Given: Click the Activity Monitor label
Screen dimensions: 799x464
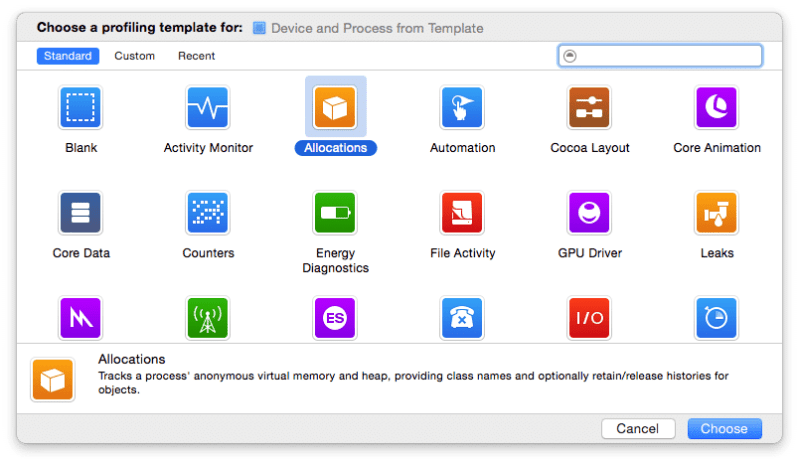Looking at the screenshot, I should coord(208,148).
